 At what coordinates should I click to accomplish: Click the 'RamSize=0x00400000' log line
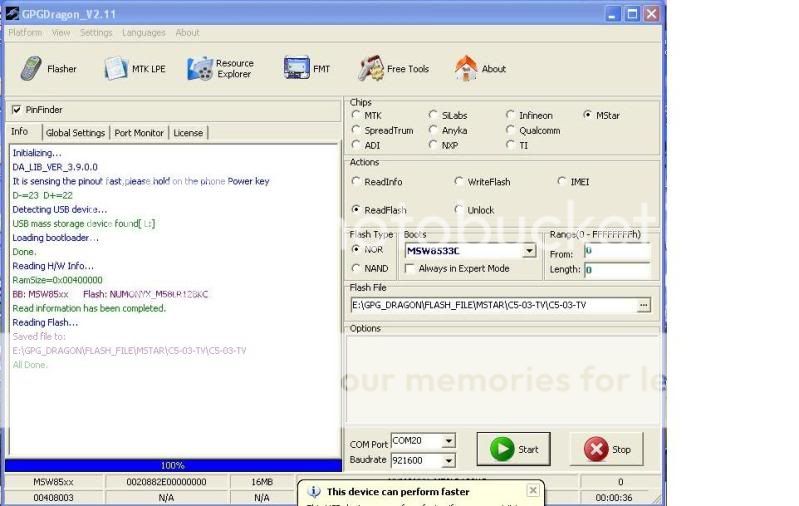point(57,280)
